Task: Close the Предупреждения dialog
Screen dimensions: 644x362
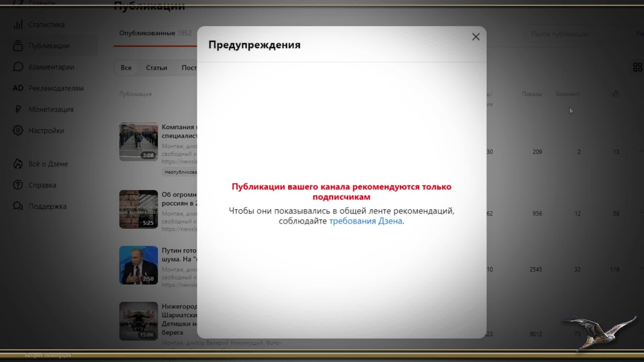Action: click(x=476, y=37)
